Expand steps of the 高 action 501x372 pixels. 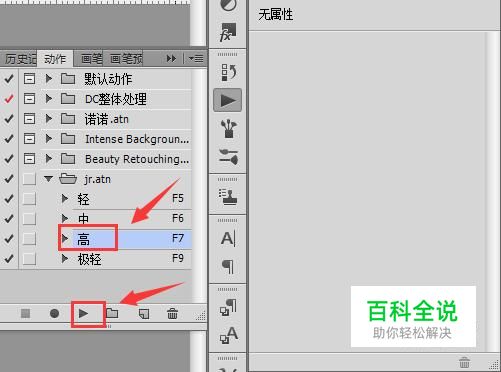click(65, 238)
